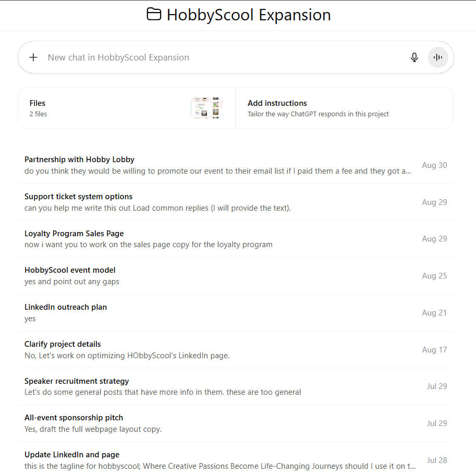Open Add instructions for this project
Image resolution: width=476 pixels, height=474 pixels.
click(345, 108)
